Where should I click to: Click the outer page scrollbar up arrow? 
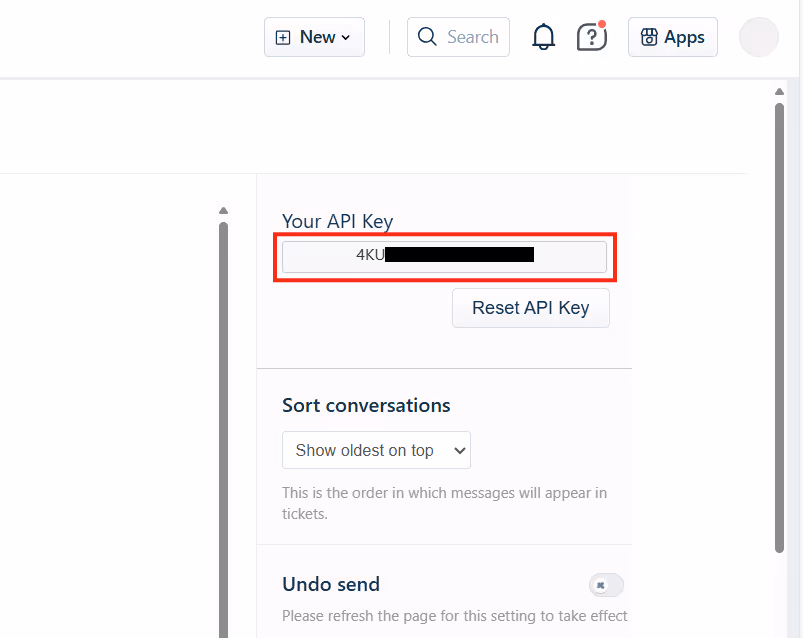[x=779, y=92]
